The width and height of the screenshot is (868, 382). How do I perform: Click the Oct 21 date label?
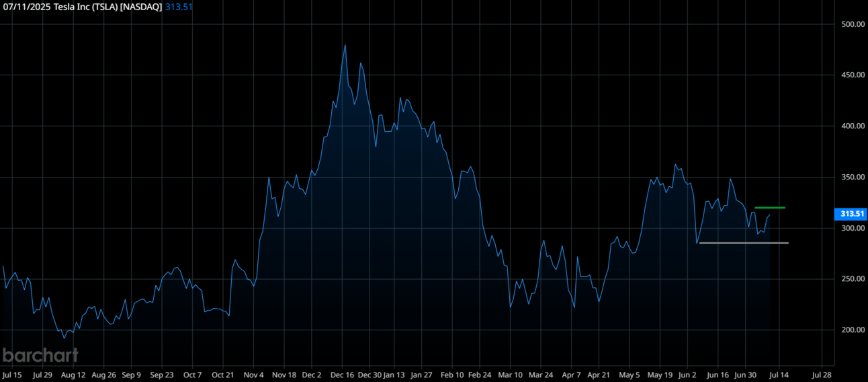pos(222,375)
